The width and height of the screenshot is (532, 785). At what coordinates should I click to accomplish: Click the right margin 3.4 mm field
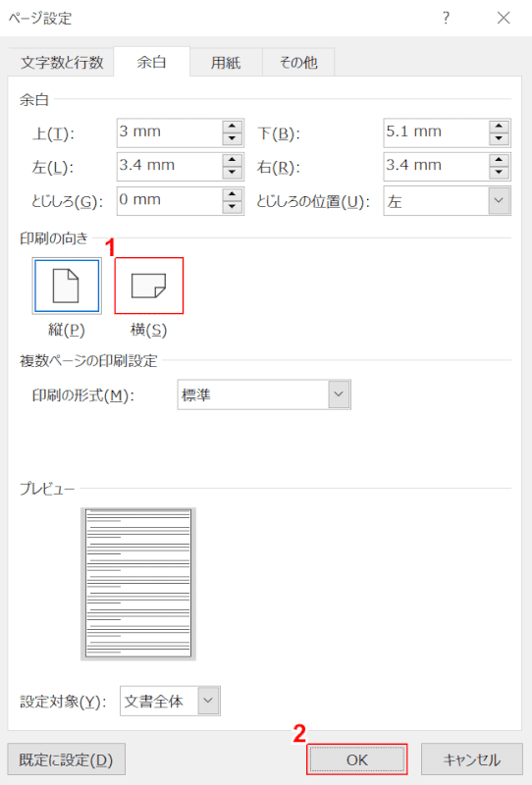(437, 167)
